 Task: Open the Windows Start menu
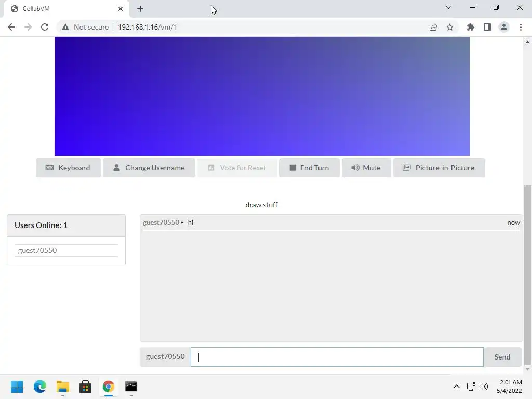click(x=17, y=387)
